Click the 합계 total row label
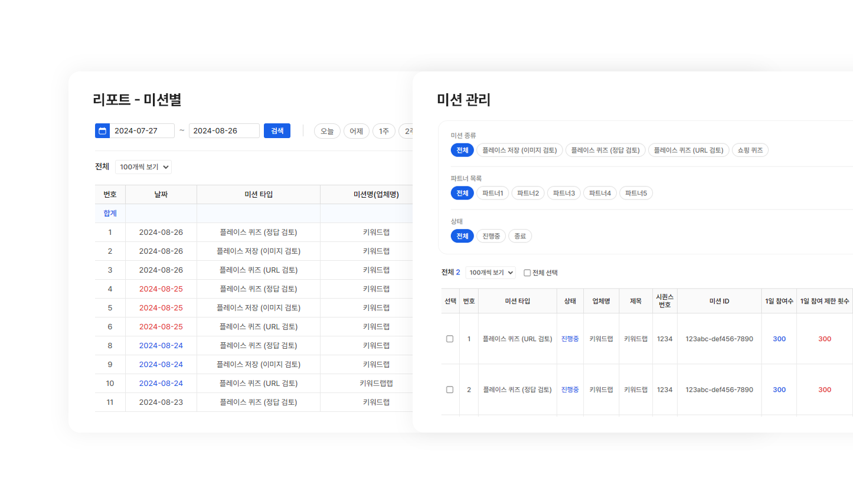The width and height of the screenshot is (853, 504). click(110, 214)
